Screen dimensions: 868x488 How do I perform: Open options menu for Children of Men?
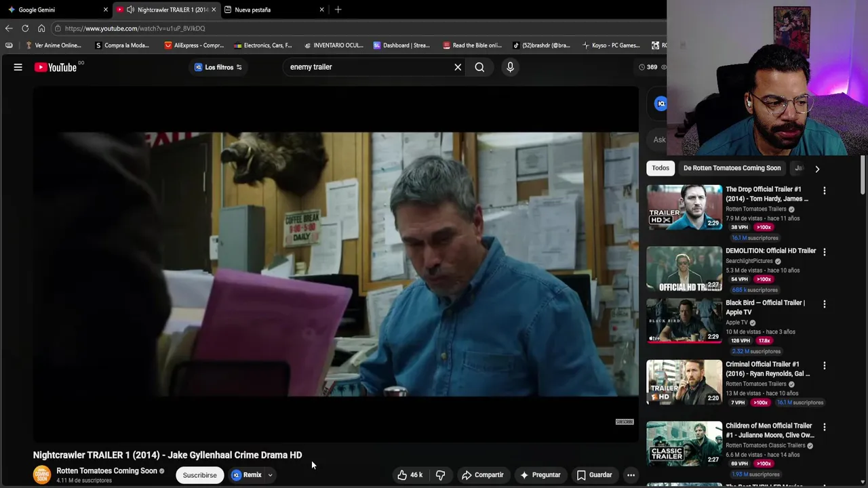coord(825,427)
